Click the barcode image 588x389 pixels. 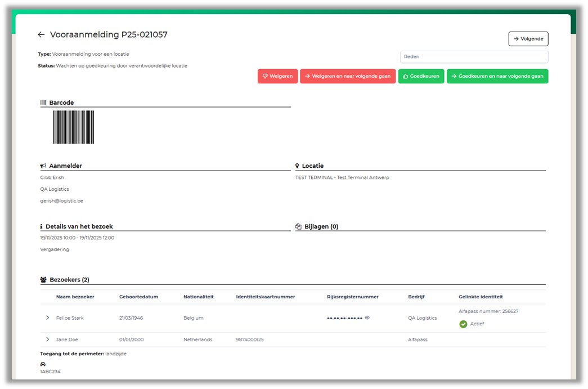(x=74, y=127)
